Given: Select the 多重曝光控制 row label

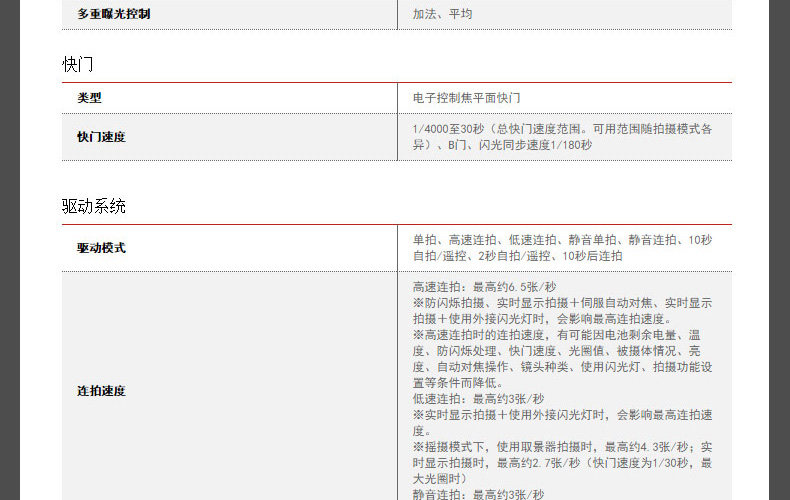Looking at the screenshot, I should [114, 14].
